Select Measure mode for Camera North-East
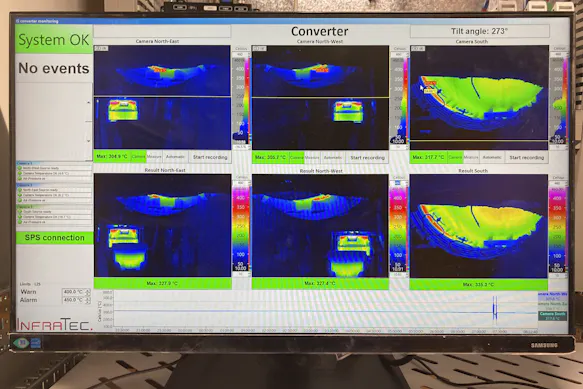This screenshot has height=389, width=583. pos(154,157)
